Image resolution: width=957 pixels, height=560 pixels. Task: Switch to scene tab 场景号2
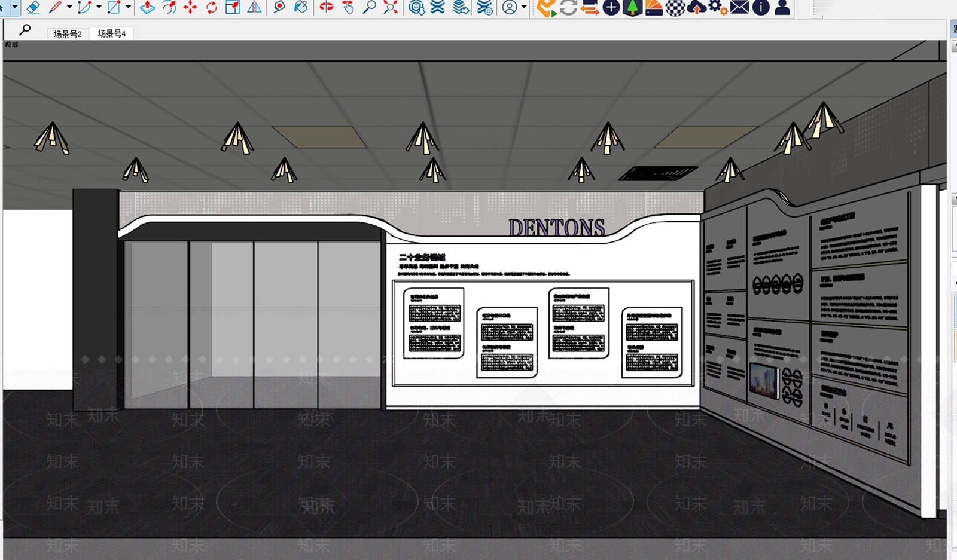[x=68, y=33]
